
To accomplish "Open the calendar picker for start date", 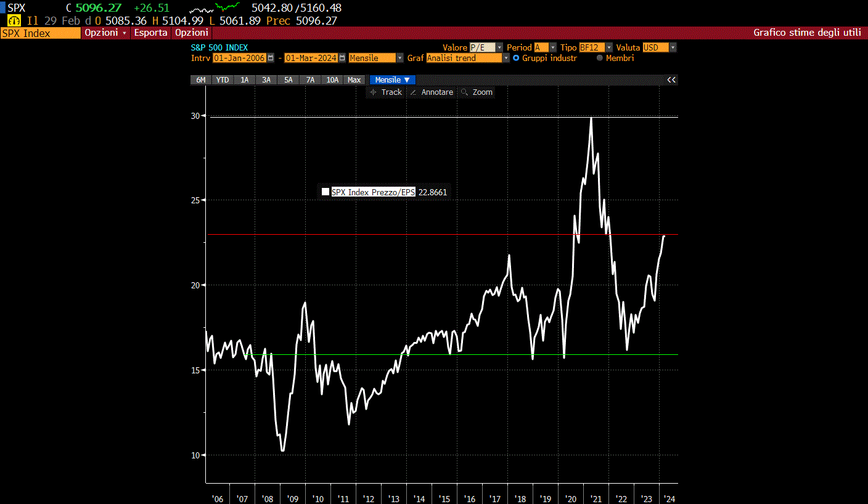I will 270,58.
